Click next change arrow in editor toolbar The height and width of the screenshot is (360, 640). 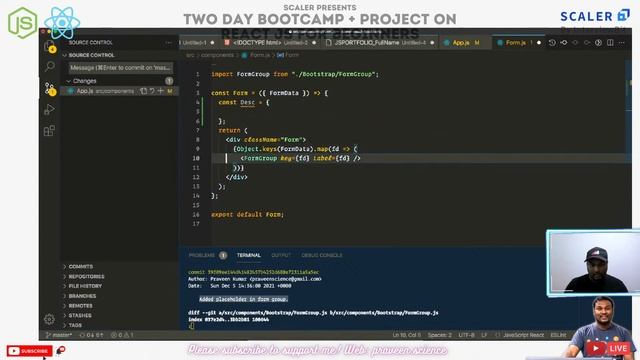587,42
